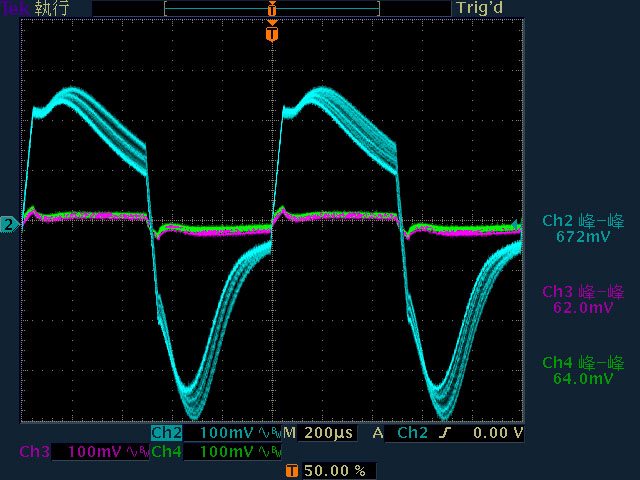Viewport: 640px width, 480px height.
Task: Click the orange trigger T marker on graticule
Action: pos(271,34)
